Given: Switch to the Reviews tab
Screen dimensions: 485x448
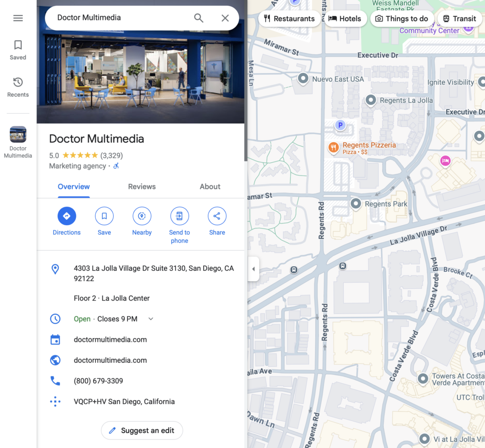Looking at the screenshot, I should point(142,187).
